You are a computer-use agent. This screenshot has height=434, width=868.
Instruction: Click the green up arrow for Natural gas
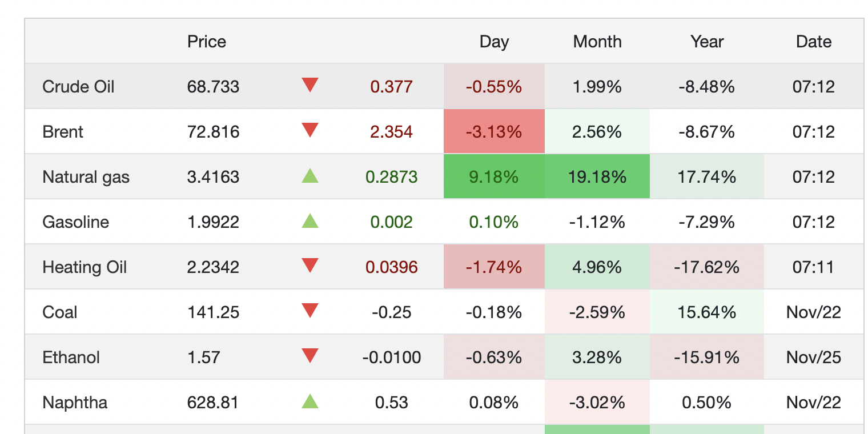pos(310,175)
